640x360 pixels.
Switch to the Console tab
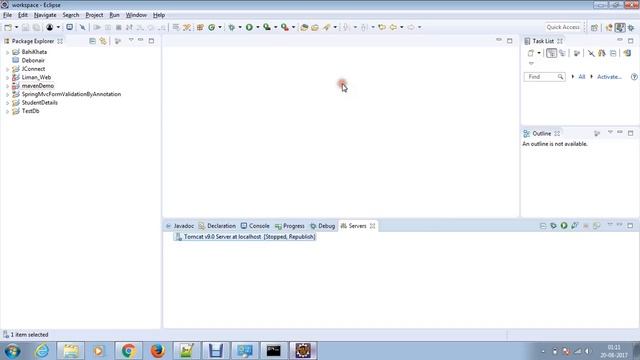click(x=255, y=226)
